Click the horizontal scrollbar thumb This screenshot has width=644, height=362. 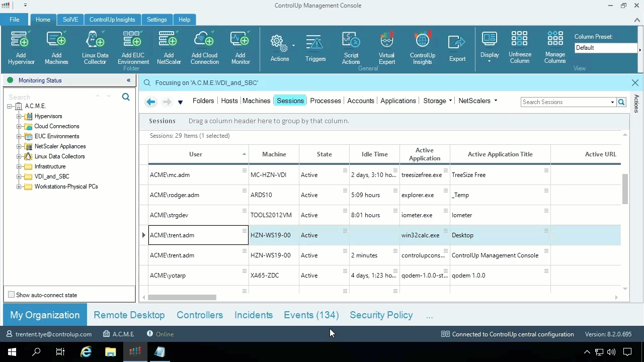coord(182,297)
